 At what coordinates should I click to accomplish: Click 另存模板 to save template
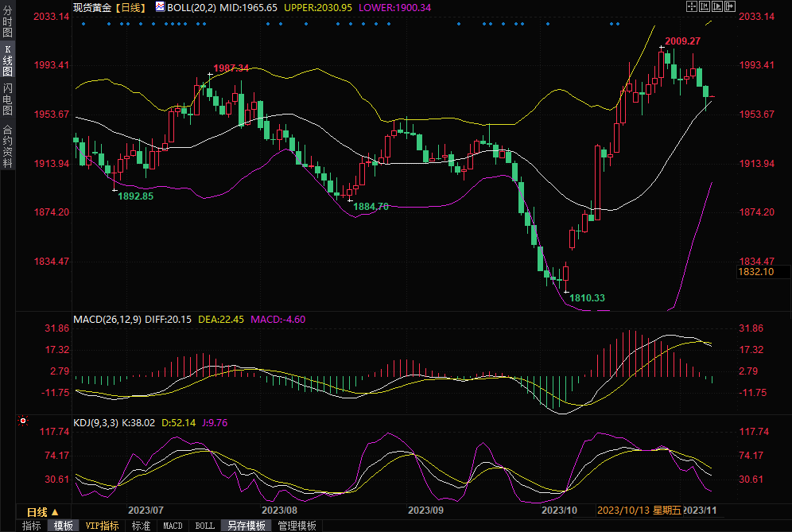tap(246, 526)
